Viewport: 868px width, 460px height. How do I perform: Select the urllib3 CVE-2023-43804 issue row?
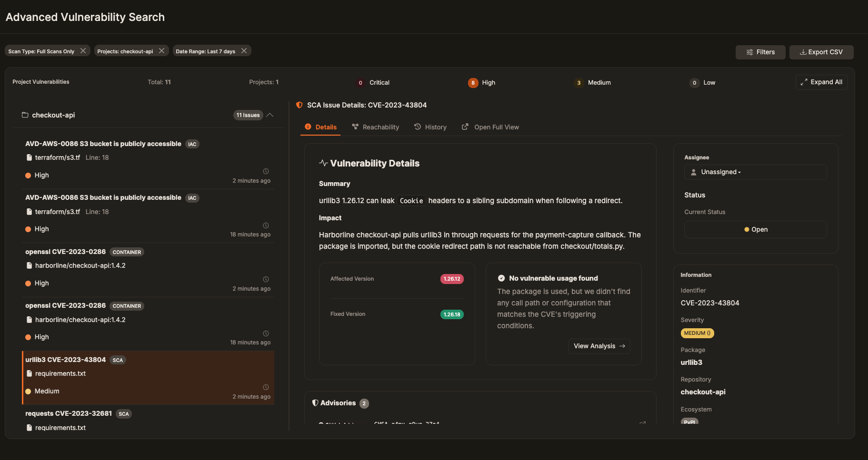[148, 378]
